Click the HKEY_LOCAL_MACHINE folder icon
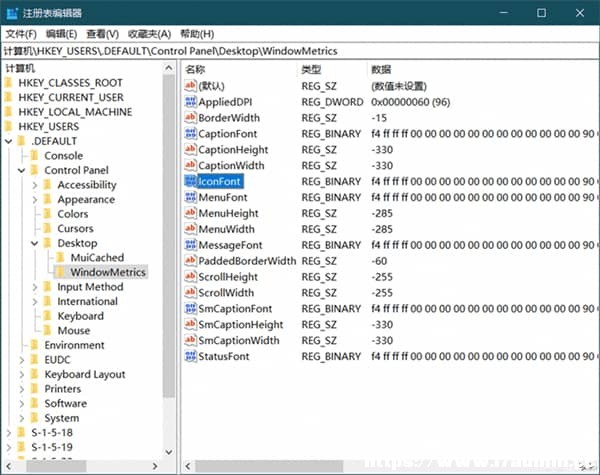600x475 pixels. (x=8, y=112)
